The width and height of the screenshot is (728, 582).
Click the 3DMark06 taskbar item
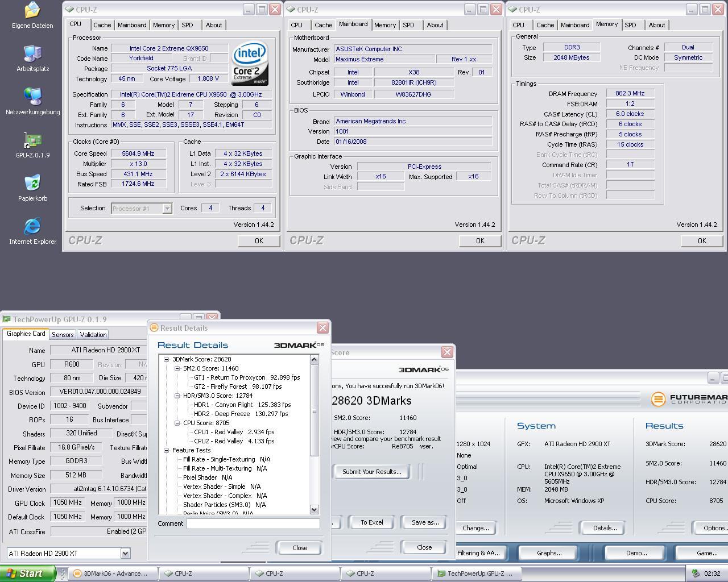click(x=111, y=573)
